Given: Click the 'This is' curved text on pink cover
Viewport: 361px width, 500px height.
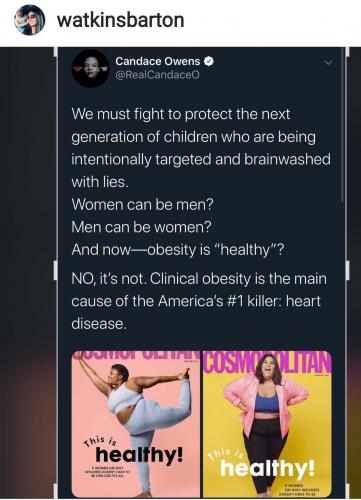Looking at the screenshot, I should click(x=100, y=441).
